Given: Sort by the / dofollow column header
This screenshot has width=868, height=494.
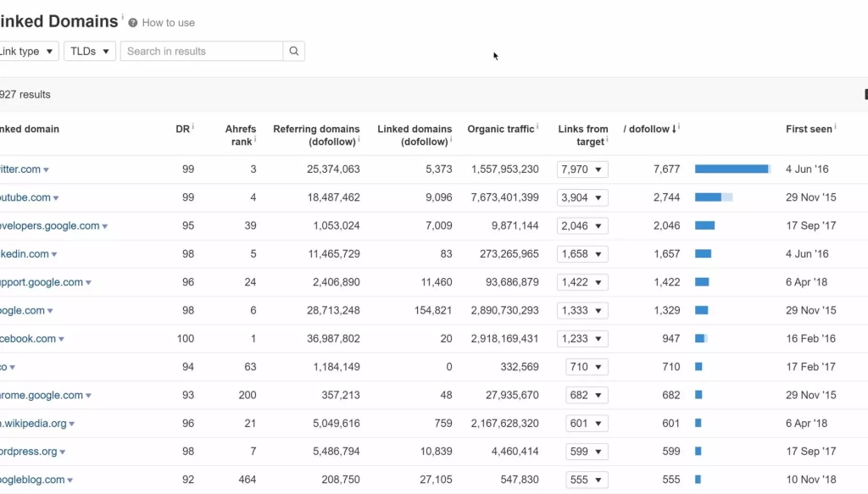Looking at the screenshot, I should 649,129.
